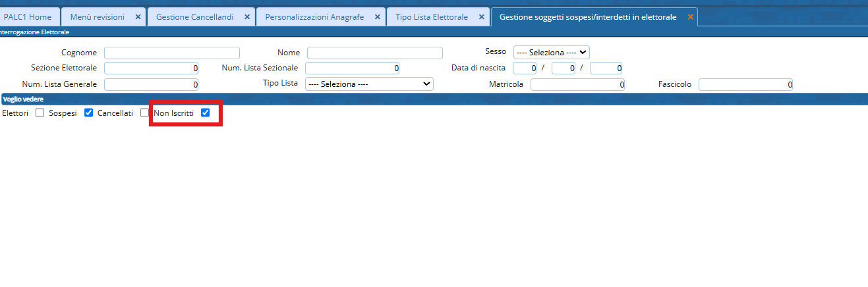Close the Gestione Cancellandi tab
This screenshot has width=868, height=287.
click(246, 17)
